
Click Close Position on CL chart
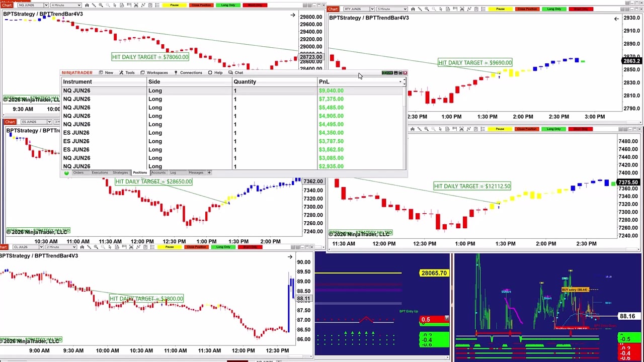196,247
